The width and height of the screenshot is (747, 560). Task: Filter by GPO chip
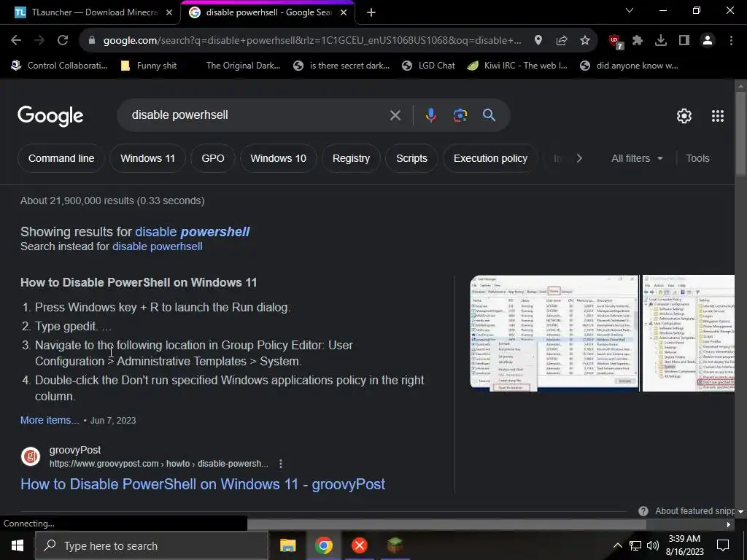pyautogui.click(x=213, y=158)
